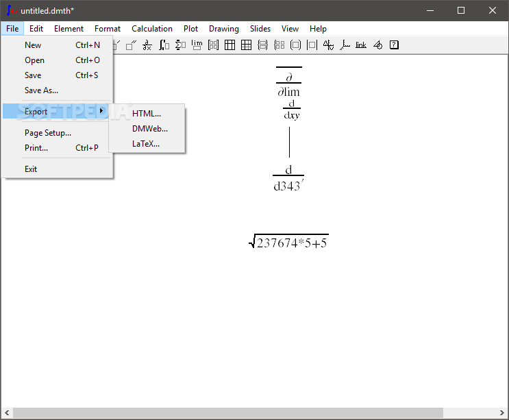This screenshot has width=509, height=420.
Task: Insert a partial derivative d/dx element
Action: tap(147, 45)
